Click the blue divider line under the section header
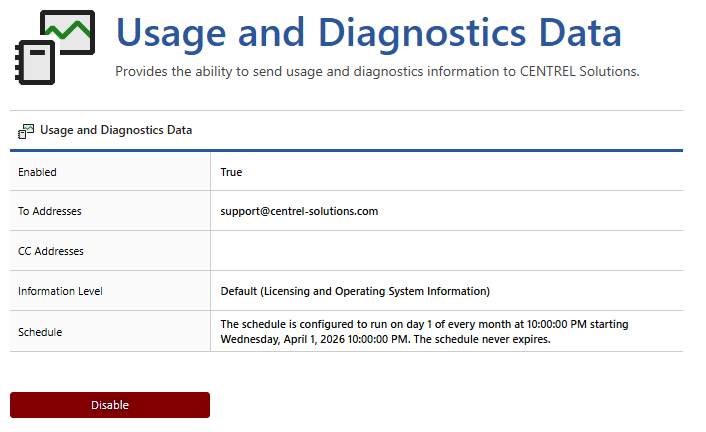Screen dimensions: 706x432 tap(346, 150)
